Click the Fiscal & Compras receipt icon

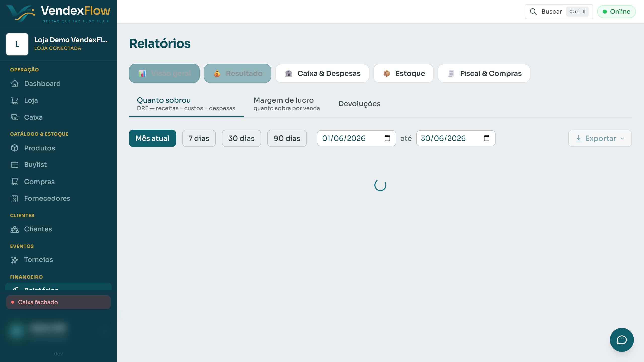451,73
